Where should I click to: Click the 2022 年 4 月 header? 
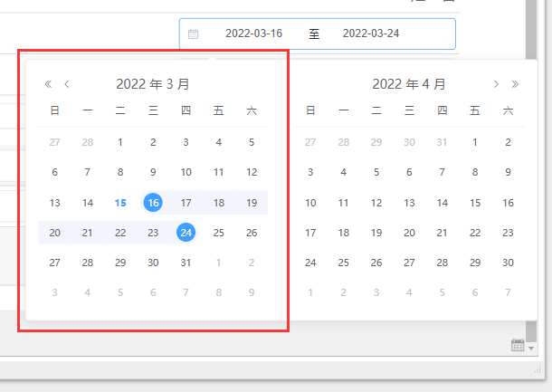coord(409,84)
